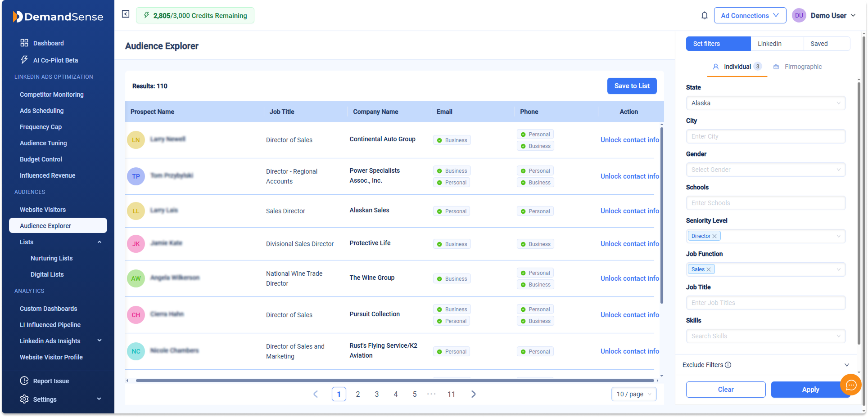This screenshot has height=417, width=868.
Task: Click the Report Issue icon
Action: pyautogui.click(x=24, y=381)
